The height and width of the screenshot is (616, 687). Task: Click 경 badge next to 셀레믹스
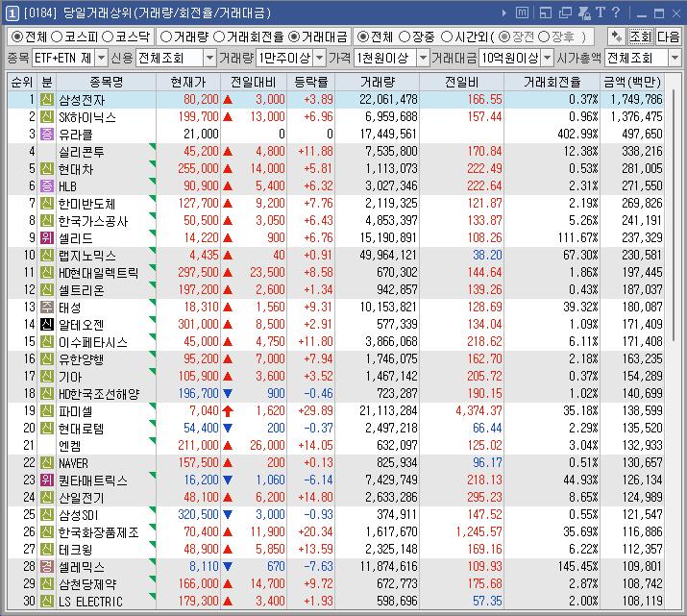[x=47, y=566]
